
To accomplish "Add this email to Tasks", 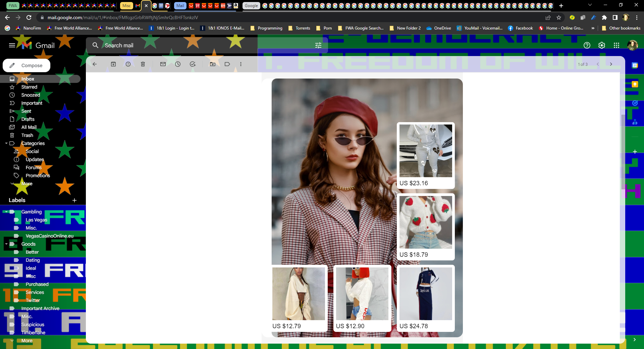I will click(x=193, y=64).
